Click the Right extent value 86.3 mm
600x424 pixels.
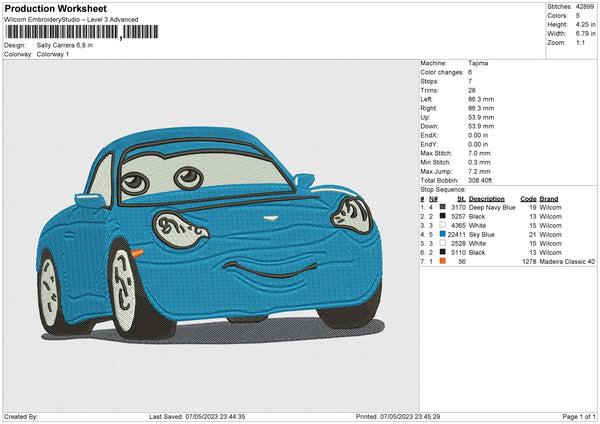pos(481,108)
